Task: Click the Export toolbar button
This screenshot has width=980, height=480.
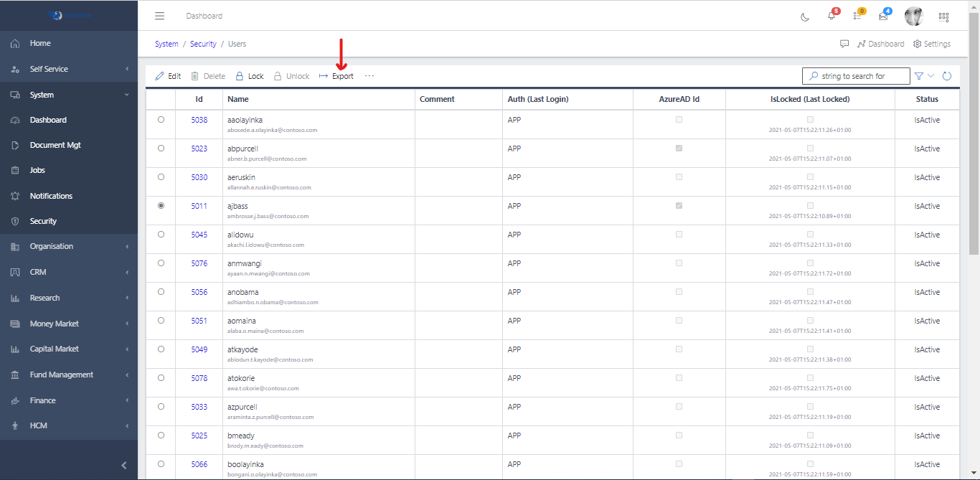Action: coord(336,76)
